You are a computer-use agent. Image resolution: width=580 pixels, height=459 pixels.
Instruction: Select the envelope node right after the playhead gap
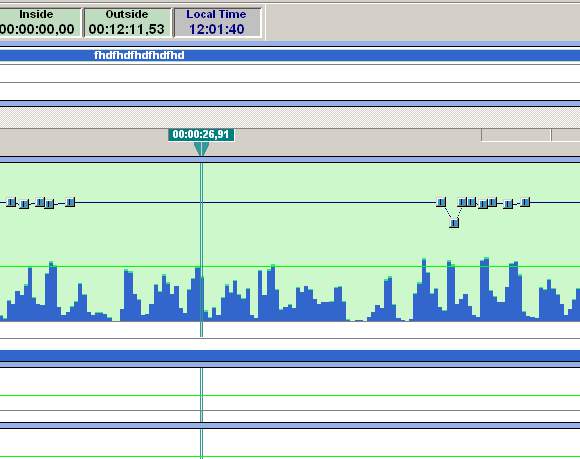pyautogui.click(x=441, y=202)
